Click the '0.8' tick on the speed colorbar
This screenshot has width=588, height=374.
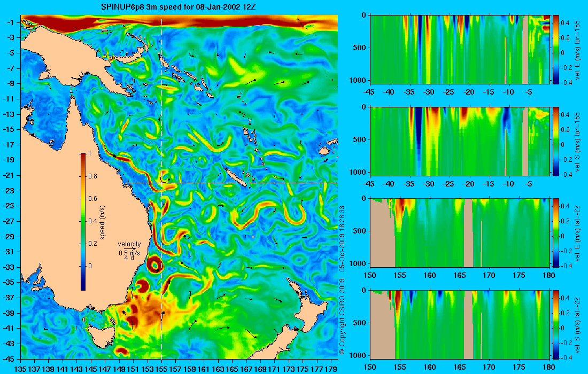click(x=92, y=176)
